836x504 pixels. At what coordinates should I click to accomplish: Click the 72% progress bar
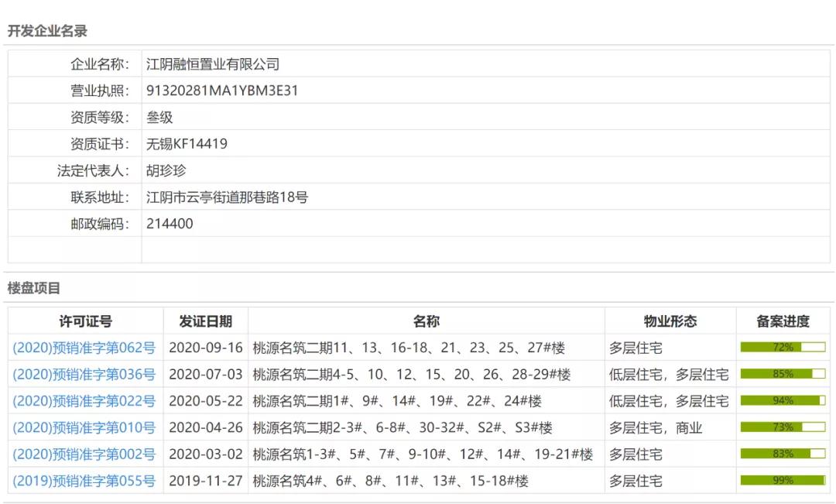pyautogui.click(x=779, y=347)
